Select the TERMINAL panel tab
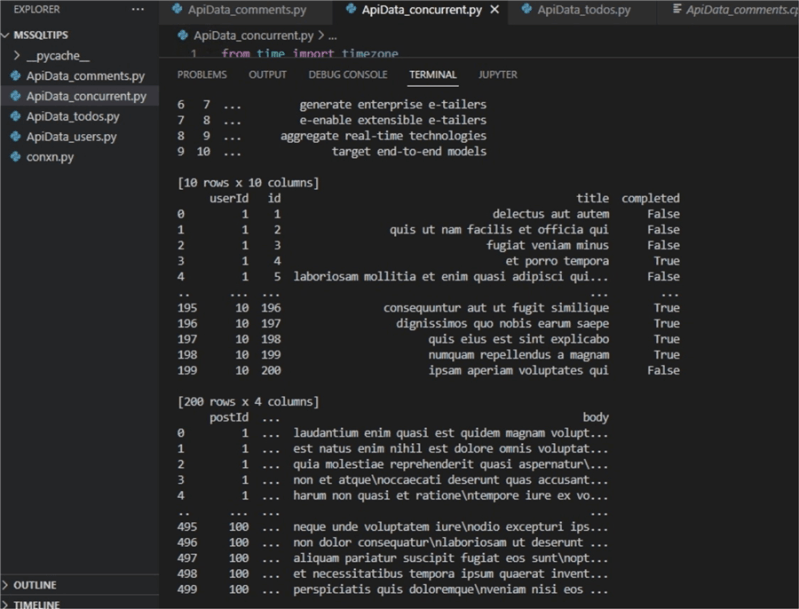799x609 pixels. point(433,75)
